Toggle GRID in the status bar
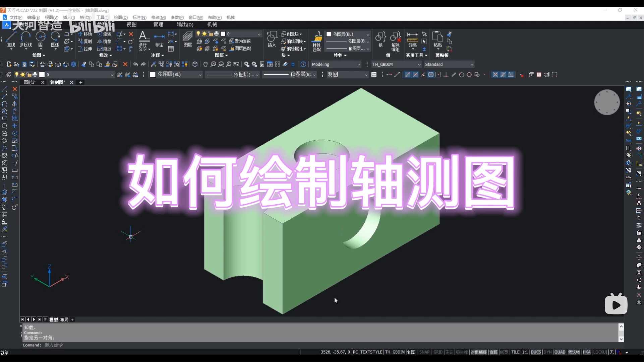The width and height of the screenshot is (644, 362). point(438,352)
